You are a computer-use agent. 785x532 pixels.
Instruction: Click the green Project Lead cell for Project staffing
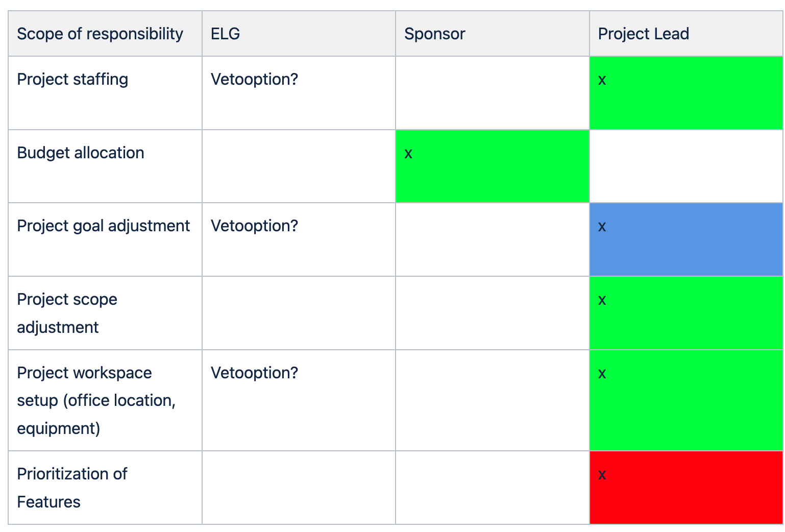[x=685, y=93]
